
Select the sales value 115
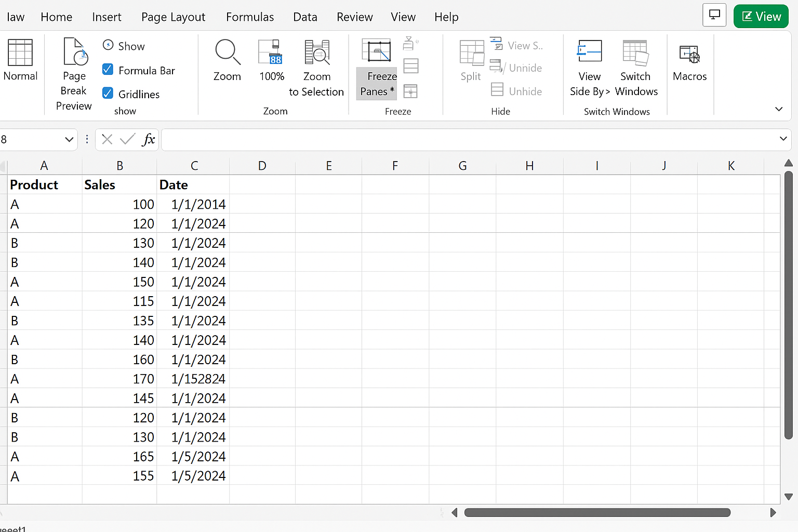pyautogui.click(x=119, y=301)
